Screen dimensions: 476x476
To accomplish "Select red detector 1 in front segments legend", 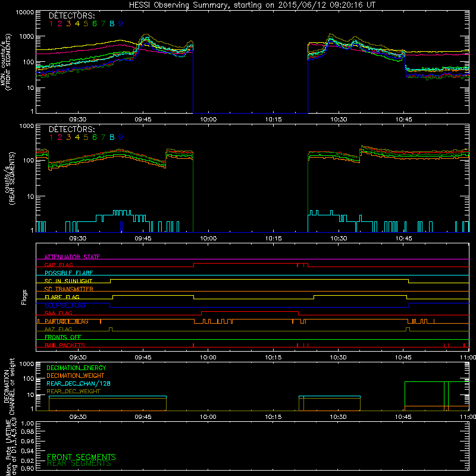I will click(51, 24).
